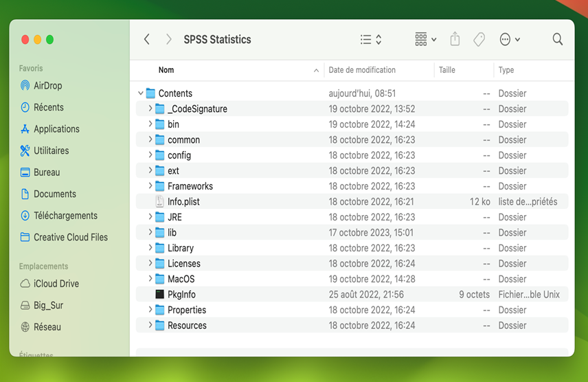Sort by Date de modification header
The height and width of the screenshot is (382, 588).
[x=362, y=70]
